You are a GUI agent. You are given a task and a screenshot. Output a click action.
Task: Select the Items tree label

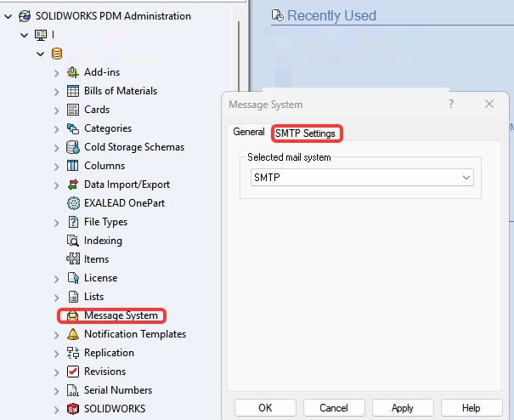pyautogui.click(x=96, y=259)
